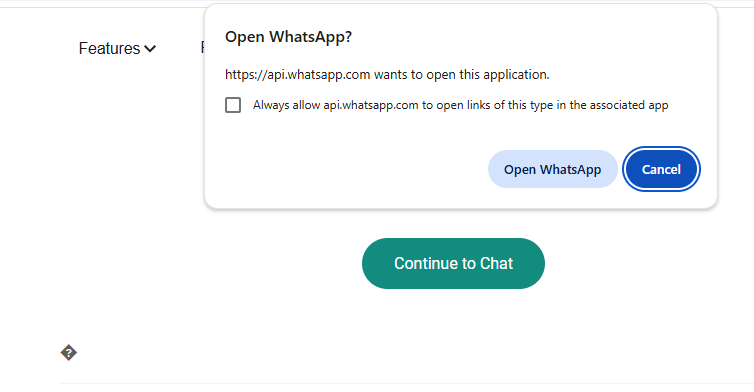Open the Features navigation menu
This screenshot has height=392, width=754.
click(117, 49)
